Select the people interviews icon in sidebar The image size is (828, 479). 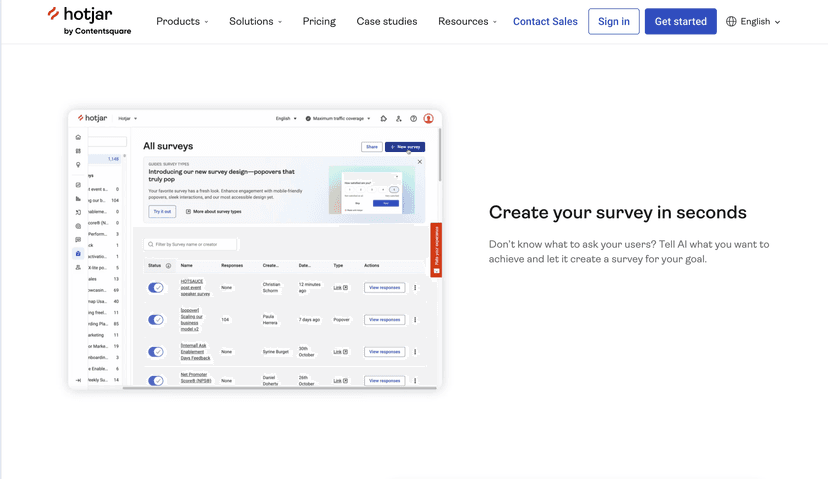pyautogui.click(x=78, y=267)
